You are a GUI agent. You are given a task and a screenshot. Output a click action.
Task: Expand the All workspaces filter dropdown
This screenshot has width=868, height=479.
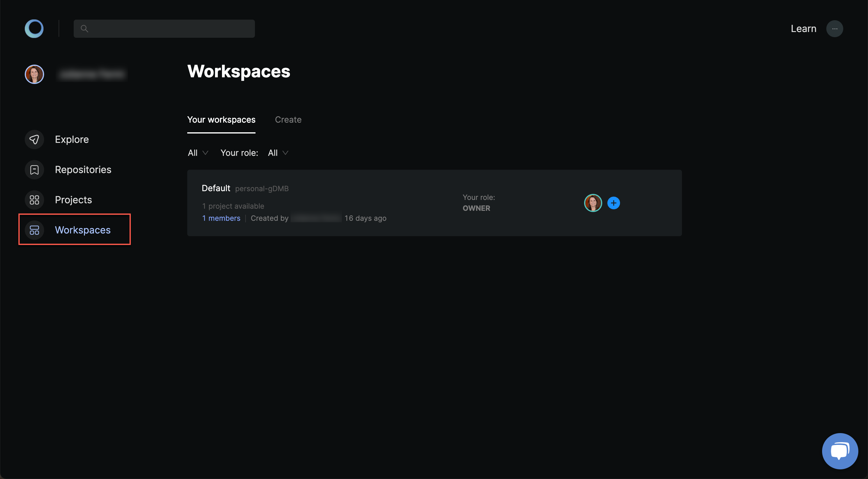coord(198,152)
